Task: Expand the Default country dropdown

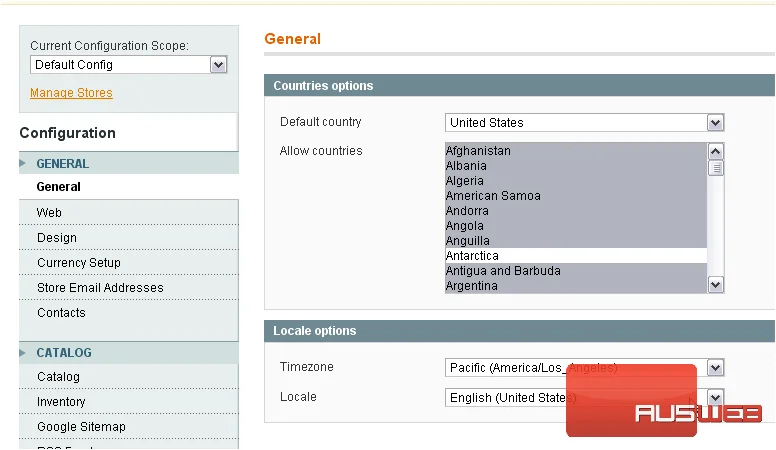Action: [x=584, y=123]
